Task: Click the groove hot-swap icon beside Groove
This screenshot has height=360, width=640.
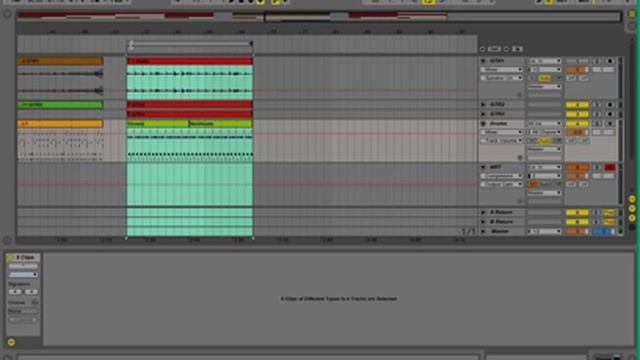Action: pos(35,302)
